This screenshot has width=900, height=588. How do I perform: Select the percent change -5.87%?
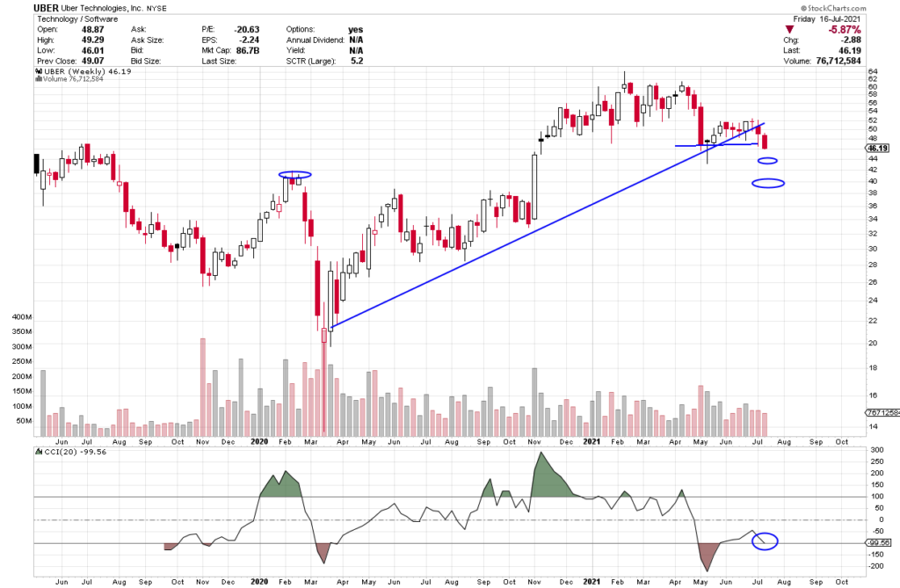pyautogui.click(x=845, y=30)
